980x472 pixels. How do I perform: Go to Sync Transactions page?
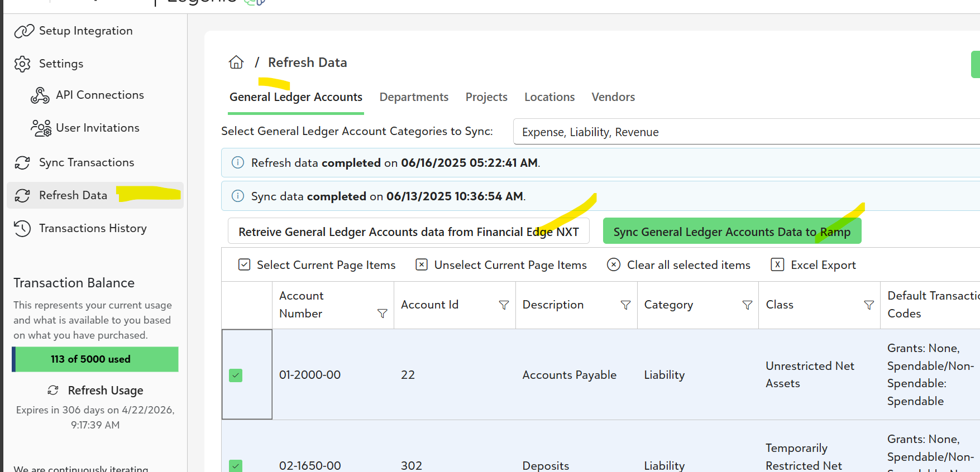tap(87, 163)
